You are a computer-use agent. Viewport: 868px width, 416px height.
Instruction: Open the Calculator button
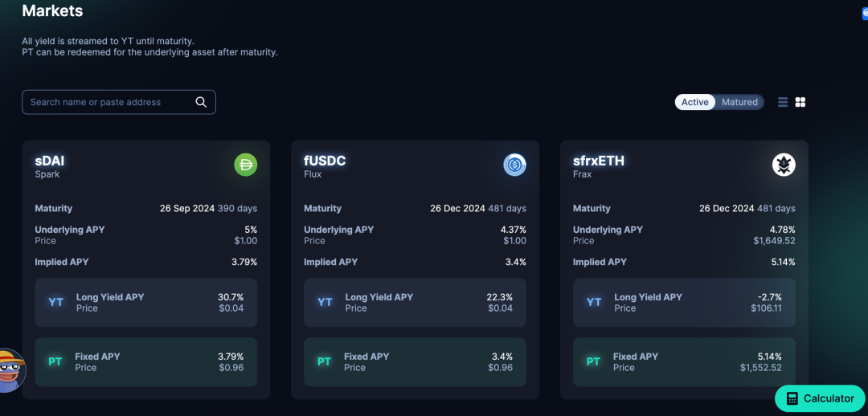coord(821,398)
